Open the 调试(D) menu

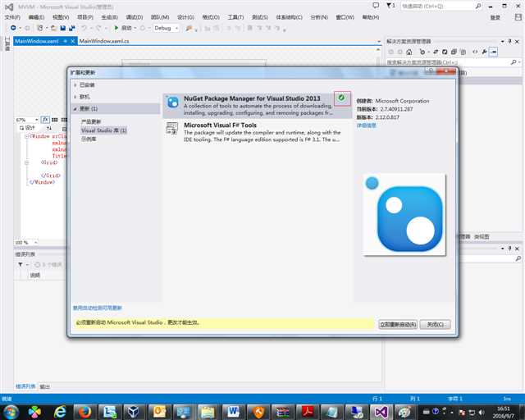coord(135,17)
